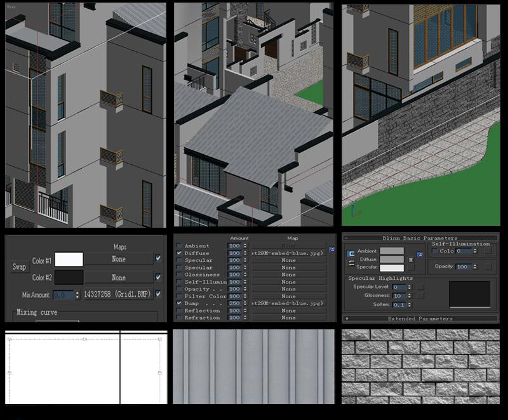Enable the Glossiness map checkbox
508x420 pixels.
(179, 275)
